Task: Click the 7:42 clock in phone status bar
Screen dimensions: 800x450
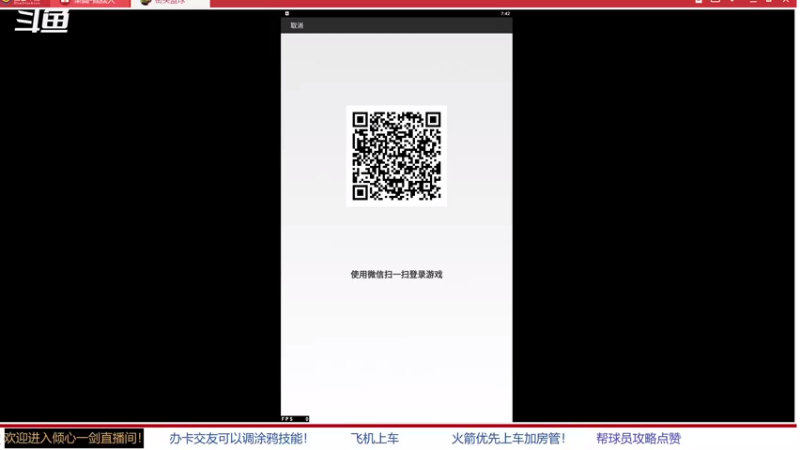Action: click(x=505, y=14)
